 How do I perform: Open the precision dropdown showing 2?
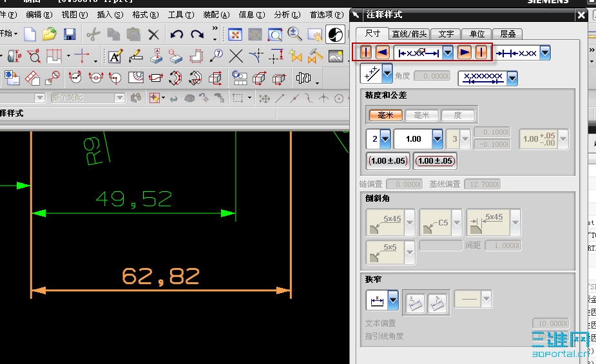[385, 139]
